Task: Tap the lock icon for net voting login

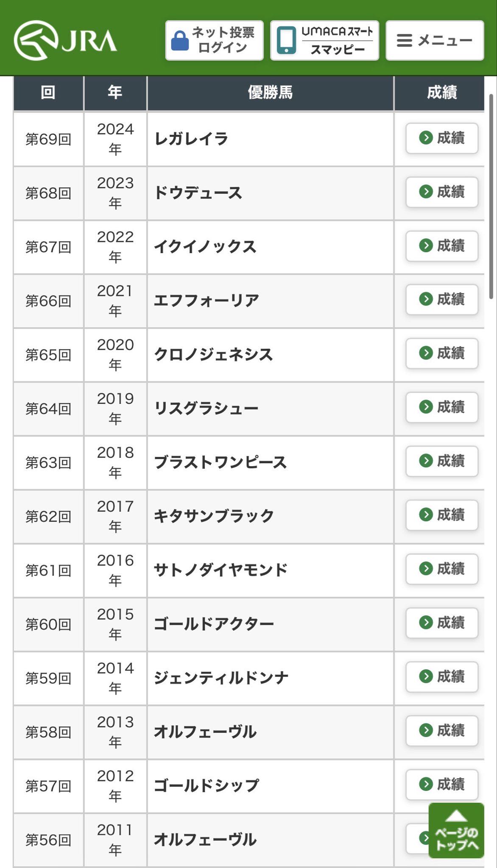Action: click(180, 41)
